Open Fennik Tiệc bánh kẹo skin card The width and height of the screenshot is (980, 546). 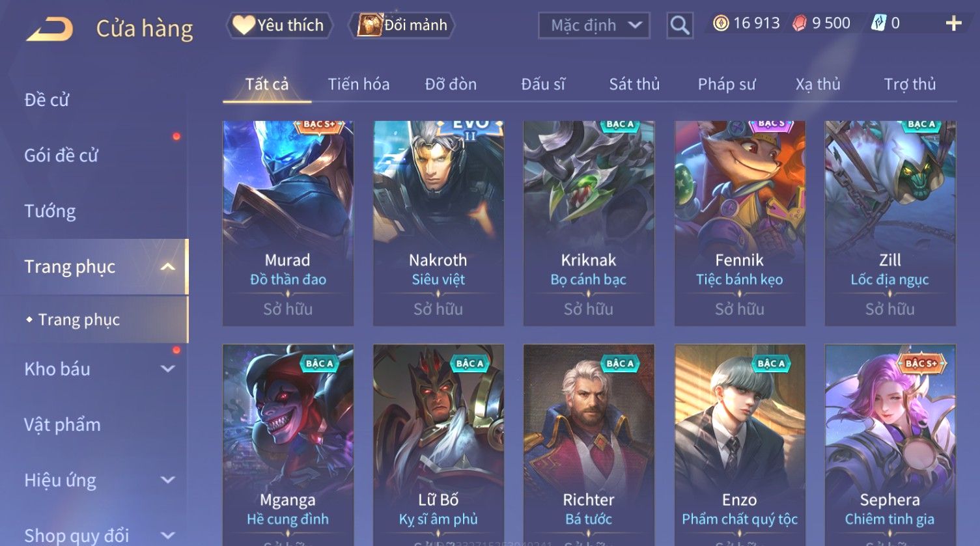click(x=740, y=223)
